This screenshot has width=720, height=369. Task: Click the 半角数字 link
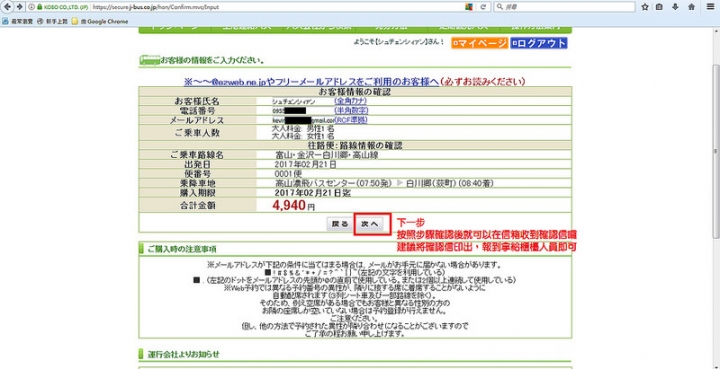click(x=351, y=110)
